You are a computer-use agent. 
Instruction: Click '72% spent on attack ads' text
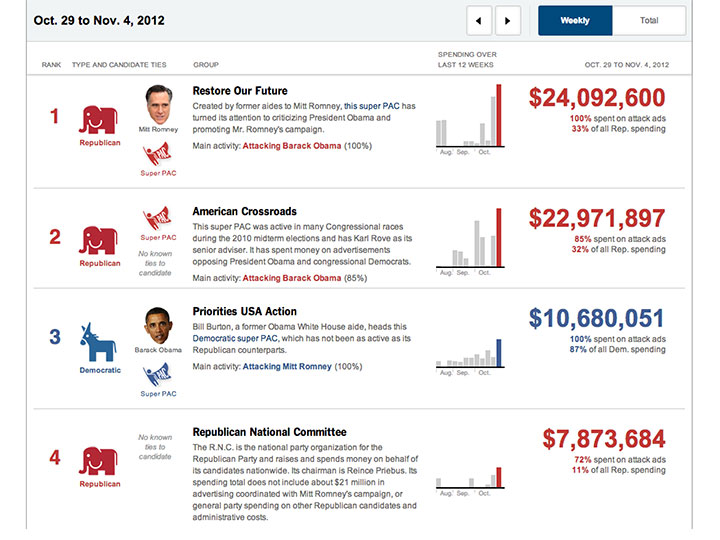point(620,460)
